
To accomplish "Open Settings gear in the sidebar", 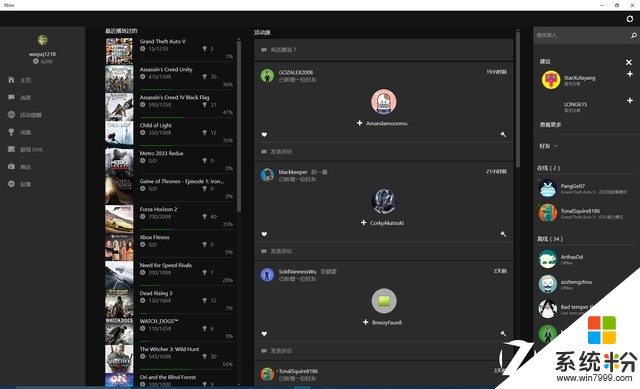I will click(20, 184).
